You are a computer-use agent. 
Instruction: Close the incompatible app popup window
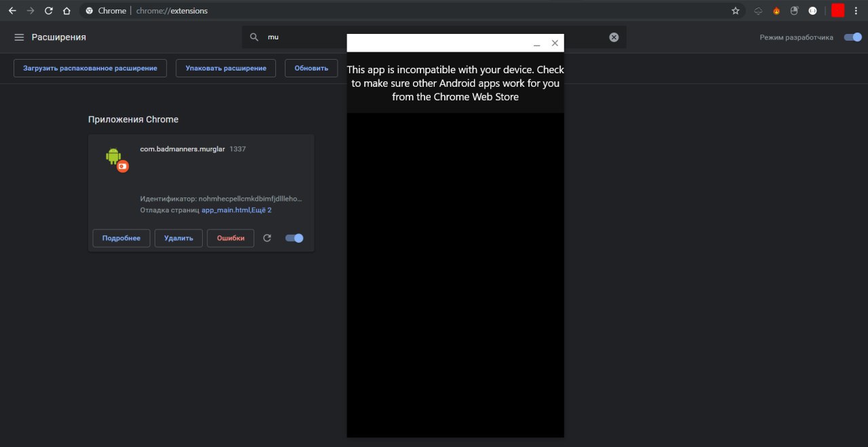pos(555,43)
